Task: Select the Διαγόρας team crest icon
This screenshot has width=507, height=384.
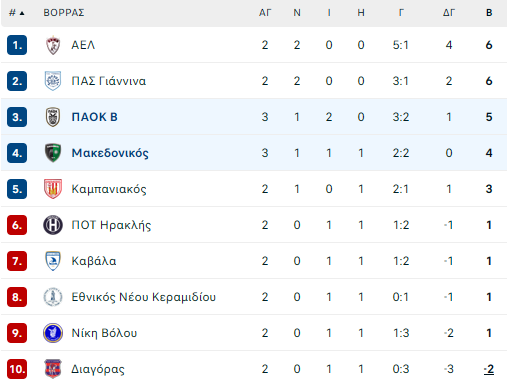Action: click(53, 369)
